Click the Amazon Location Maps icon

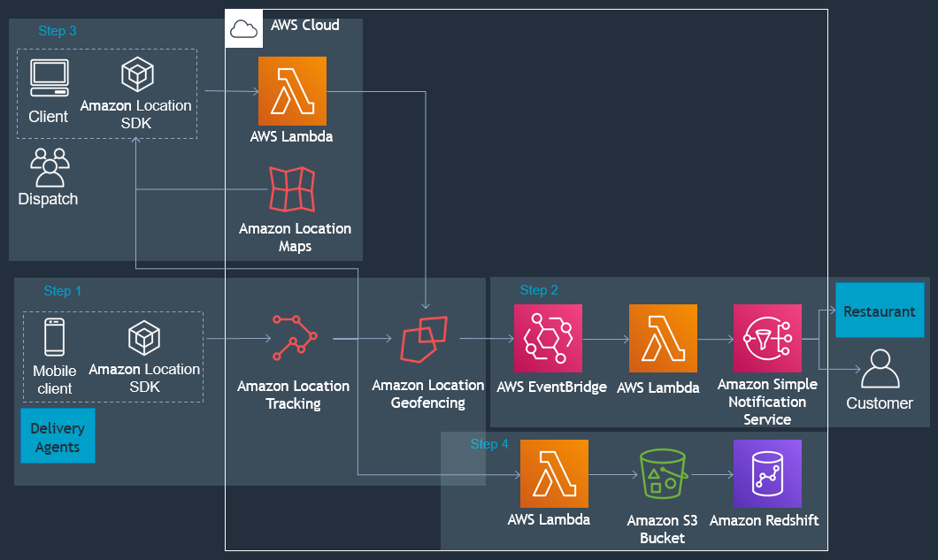tap(292, 189)
